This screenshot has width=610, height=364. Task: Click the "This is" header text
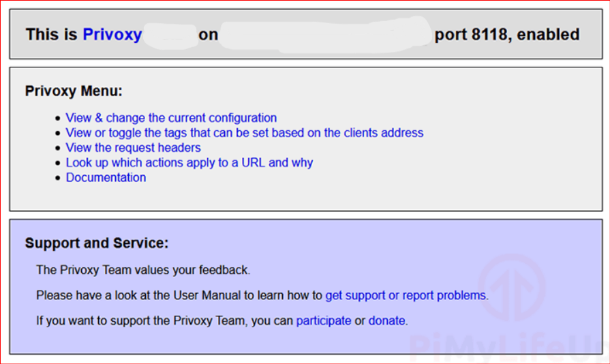coord(52,35)
